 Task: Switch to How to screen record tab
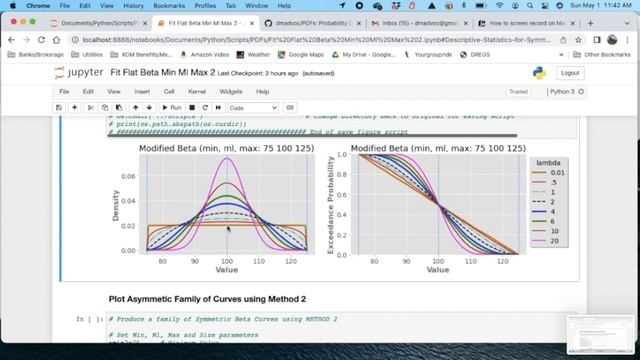click(527, 23)
